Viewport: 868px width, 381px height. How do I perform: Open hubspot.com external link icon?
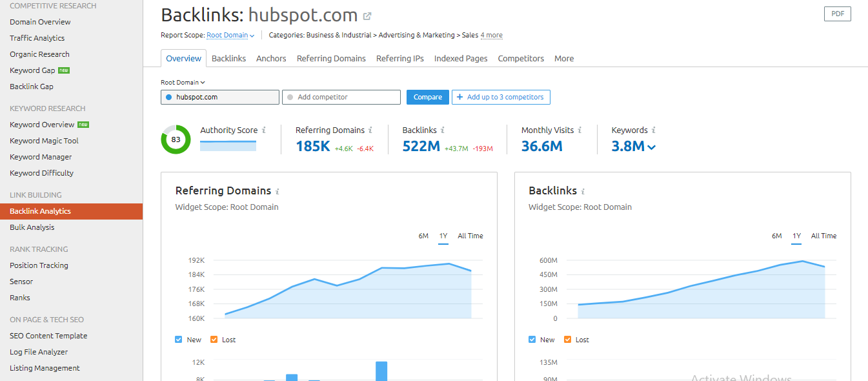pos(367,16)
